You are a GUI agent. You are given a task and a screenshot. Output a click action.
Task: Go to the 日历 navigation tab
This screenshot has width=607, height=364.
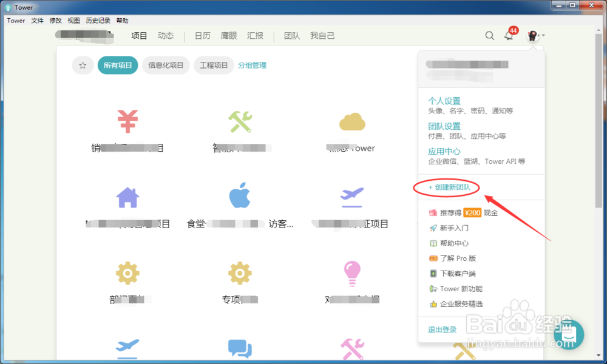tap(203, 36)
